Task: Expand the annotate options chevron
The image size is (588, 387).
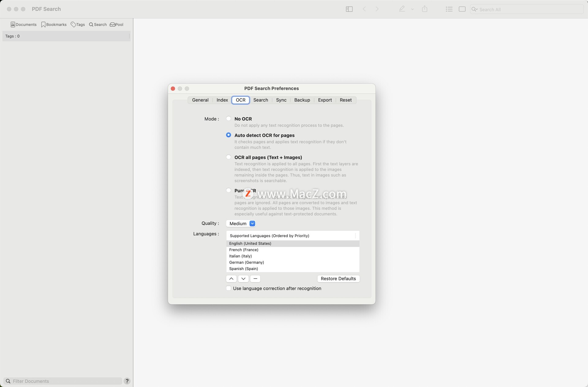Action: tap(412, 9)
